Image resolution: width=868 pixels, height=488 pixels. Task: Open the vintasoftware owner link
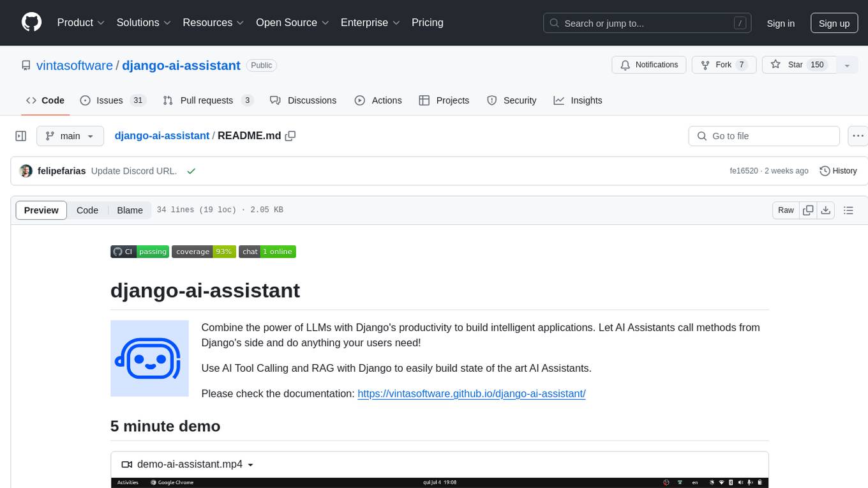[x=75, y=65]
